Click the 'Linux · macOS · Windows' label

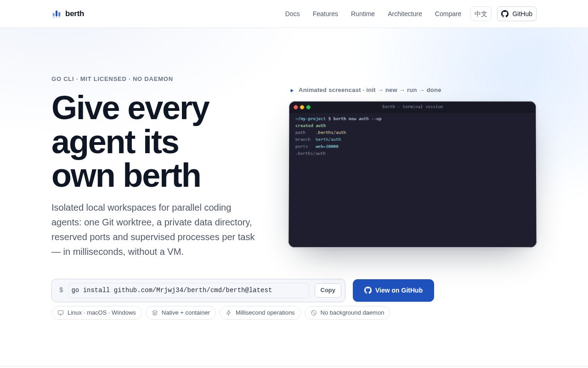point(102,313)
